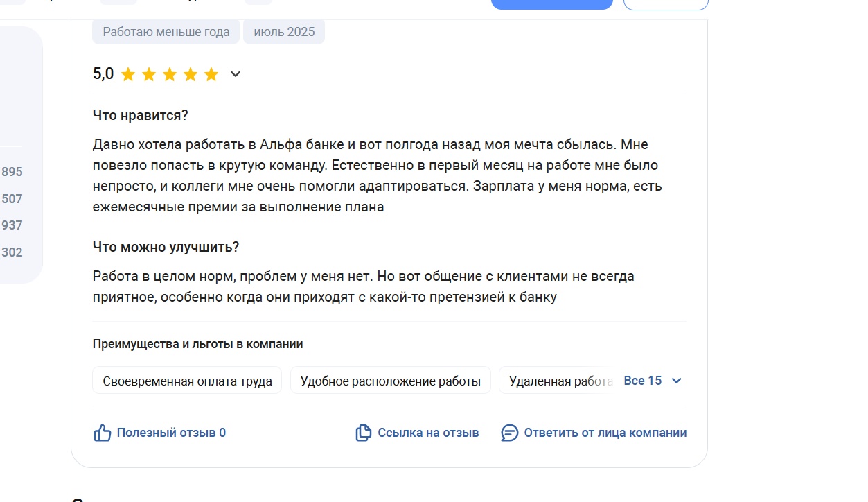Click the blue button at top
The image size is (868, 502).
pos(552,4)
